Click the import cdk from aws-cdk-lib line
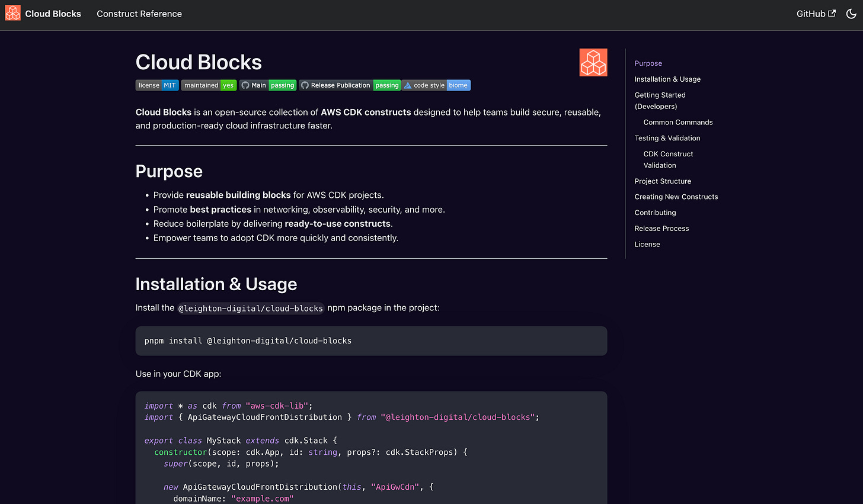The height and width of the screenshot is (504, 863). click(x=228, y=406)
